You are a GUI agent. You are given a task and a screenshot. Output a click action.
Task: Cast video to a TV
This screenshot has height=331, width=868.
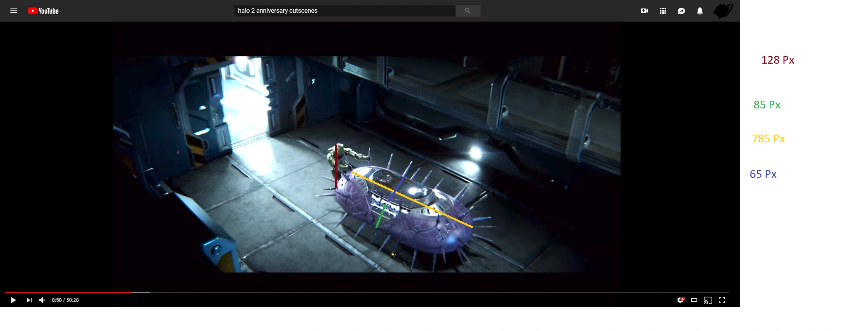[x=708, y=300]
